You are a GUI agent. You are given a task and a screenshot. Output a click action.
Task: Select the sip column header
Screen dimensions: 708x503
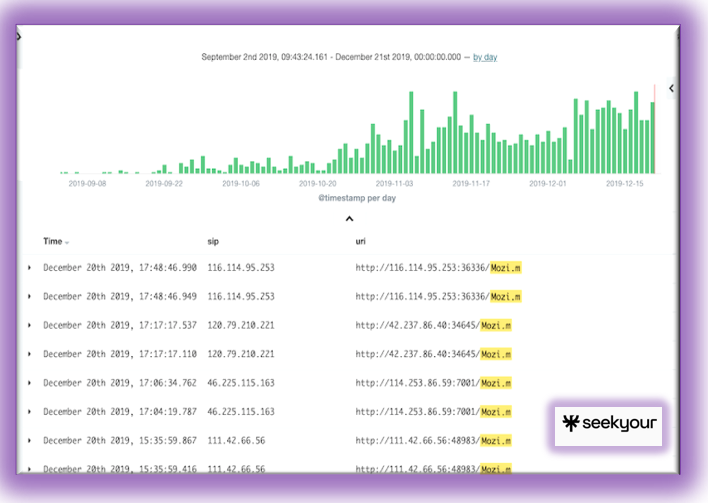(213, 242)
